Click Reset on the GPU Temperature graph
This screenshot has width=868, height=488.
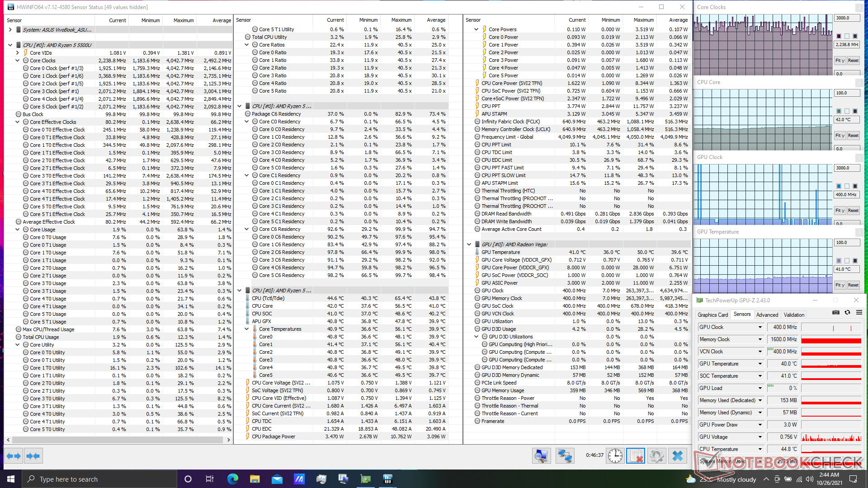[x=853, y=285]
